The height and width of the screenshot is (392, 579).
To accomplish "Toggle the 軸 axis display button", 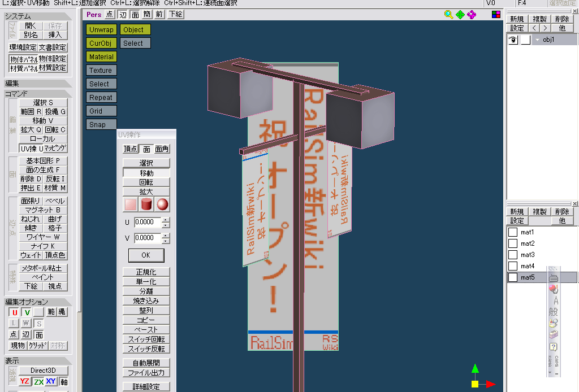I will click(63, 381).
